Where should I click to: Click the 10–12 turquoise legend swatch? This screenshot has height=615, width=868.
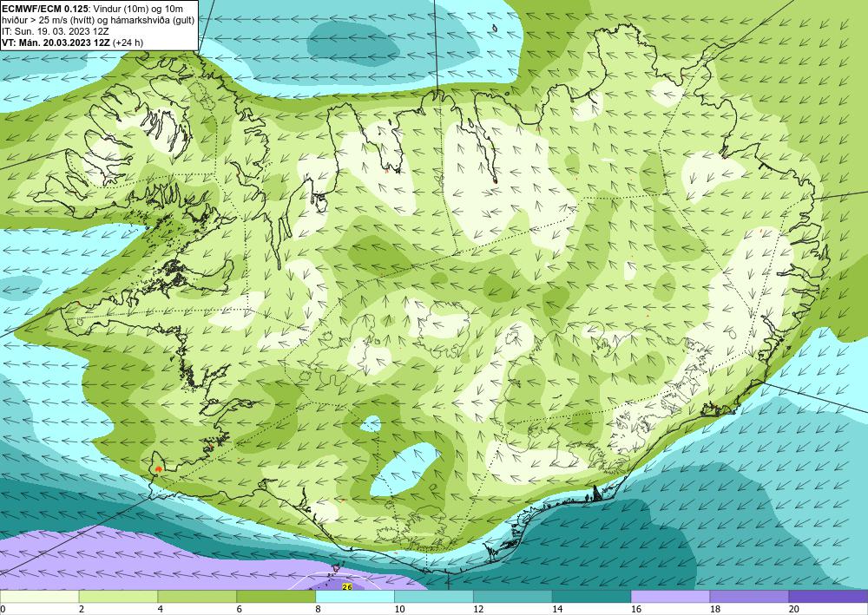click(434, 597)
